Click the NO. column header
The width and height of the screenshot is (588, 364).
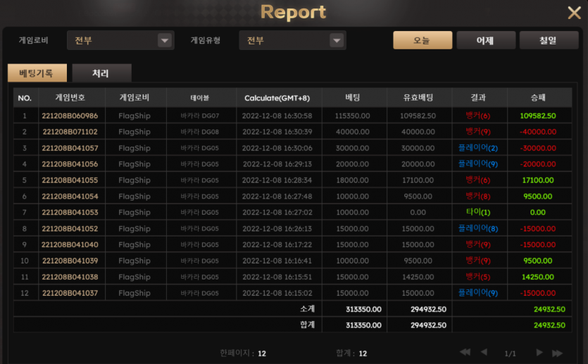[x=25, y=98]
